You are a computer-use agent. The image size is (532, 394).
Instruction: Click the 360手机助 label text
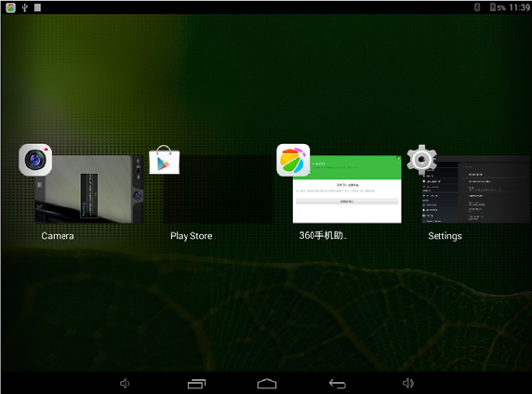[323, 235]
